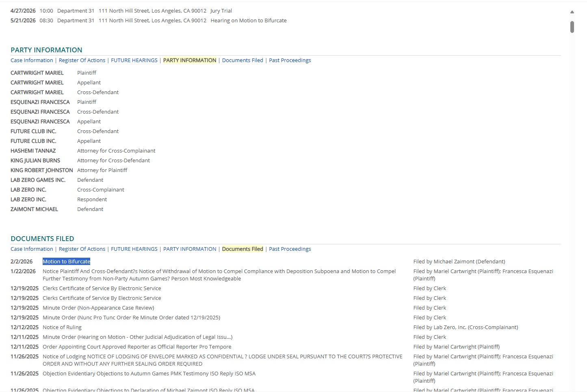Click highlighted PARTY INFORMATION link in navigation
Image resolution: width=587 pixels, height=392 pixels.
pos(190,60)
